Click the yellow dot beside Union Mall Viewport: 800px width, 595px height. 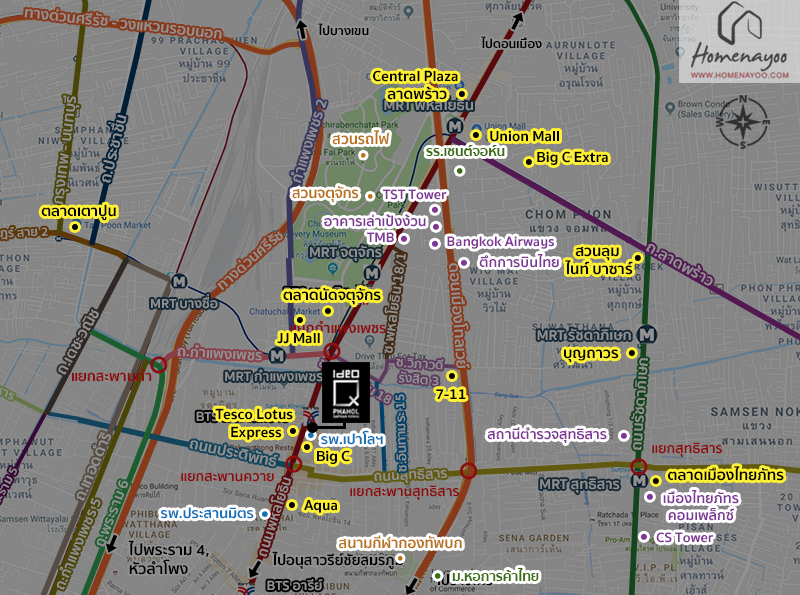point(476,135)
